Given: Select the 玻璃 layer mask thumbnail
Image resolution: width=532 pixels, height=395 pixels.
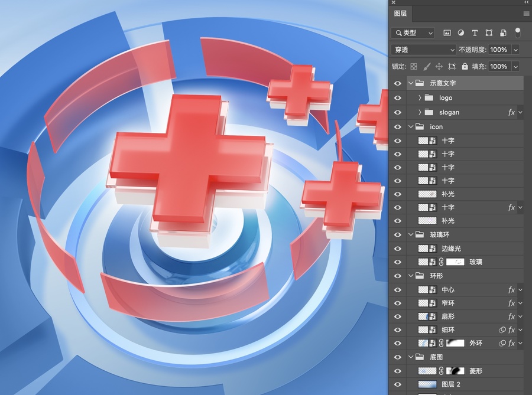Looking at the screenshot, I should pos(455,262).
